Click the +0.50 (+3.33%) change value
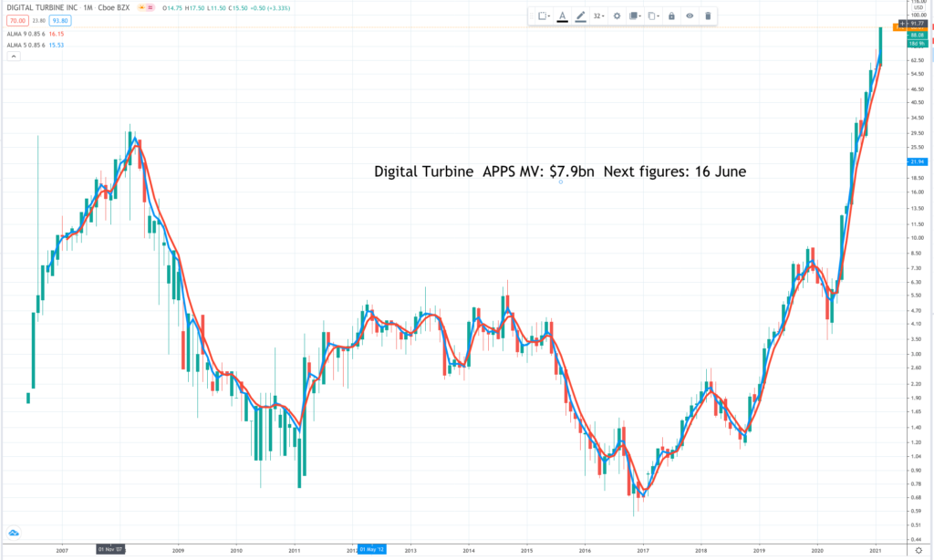This screenshot has height=560, width=934. coord(270,7)
